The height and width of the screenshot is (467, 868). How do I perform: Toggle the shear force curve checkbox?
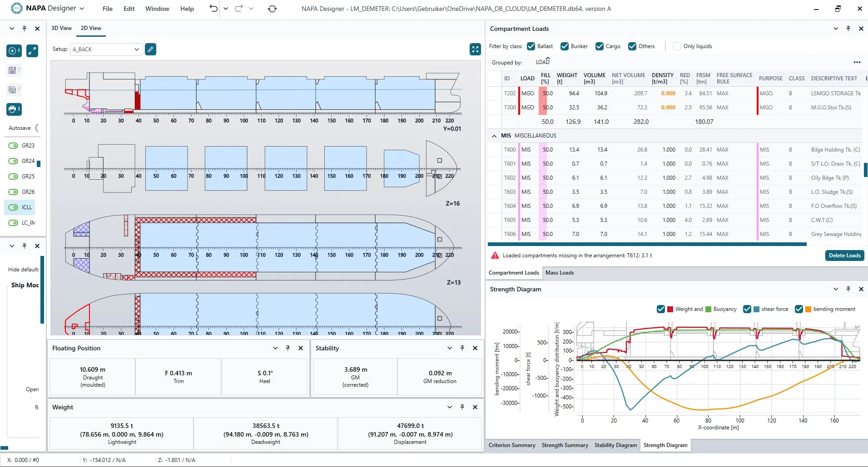click(x=747, y=309)
